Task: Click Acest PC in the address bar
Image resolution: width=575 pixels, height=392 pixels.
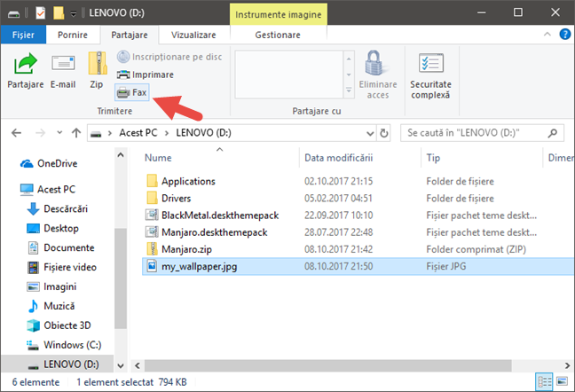Action: click(138, 133)
